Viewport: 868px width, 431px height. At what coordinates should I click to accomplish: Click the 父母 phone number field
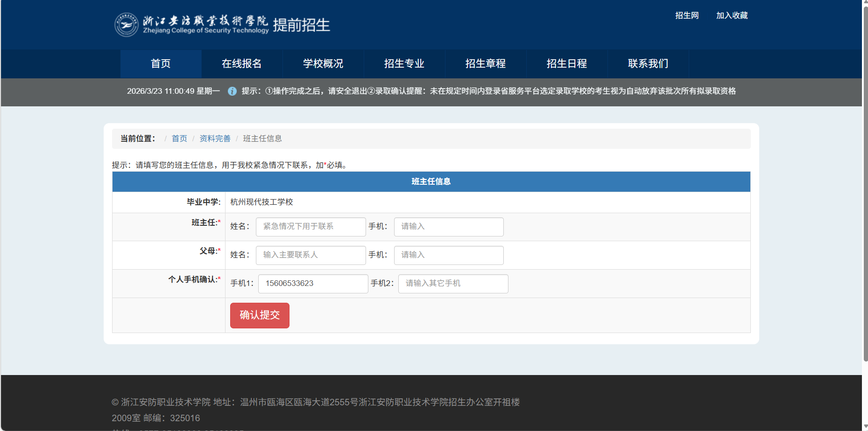pos(448,255)
